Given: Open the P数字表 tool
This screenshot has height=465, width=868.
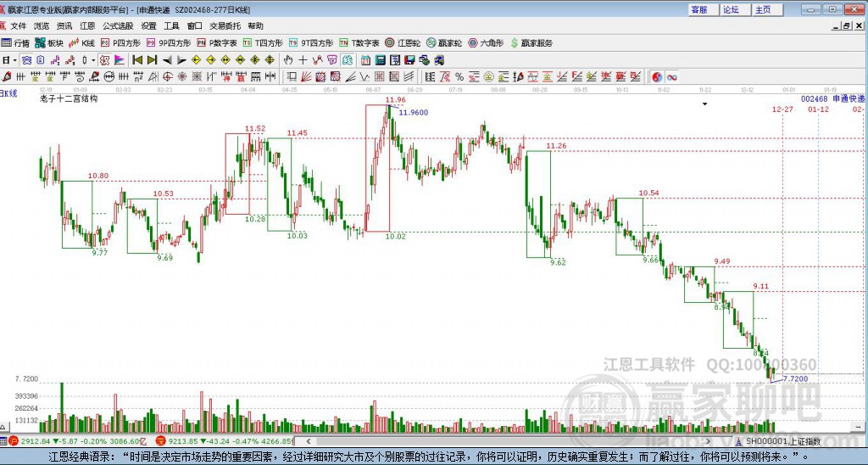Looking at the screenshot, I should (x=216, y=42).
